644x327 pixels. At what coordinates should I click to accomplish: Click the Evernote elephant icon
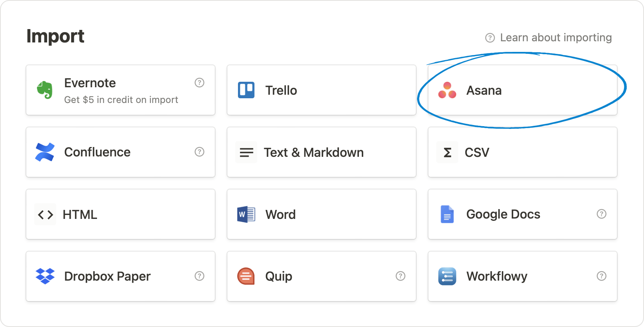pyautogui.click(x=45, y=90)
